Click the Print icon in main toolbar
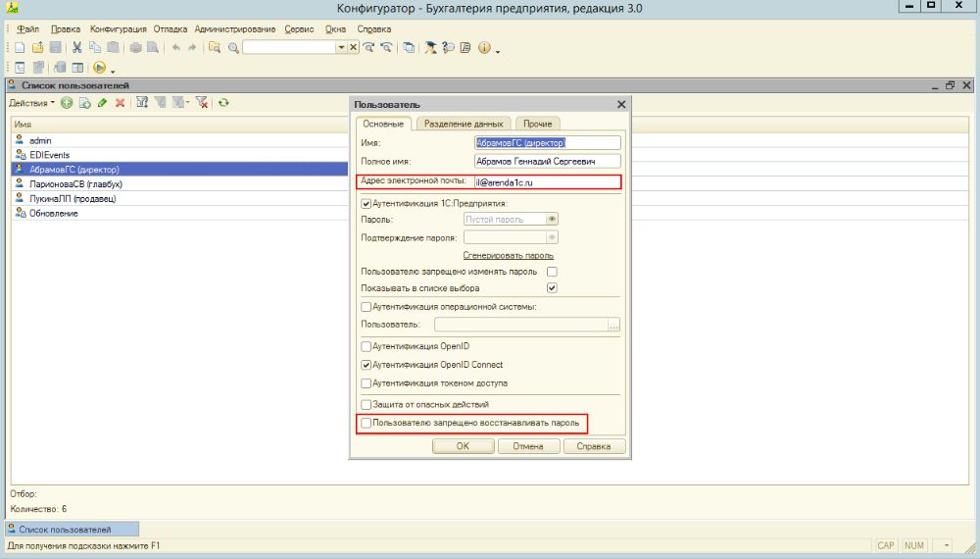Screen dimensions: 980x559 click(x=135, y=47)
